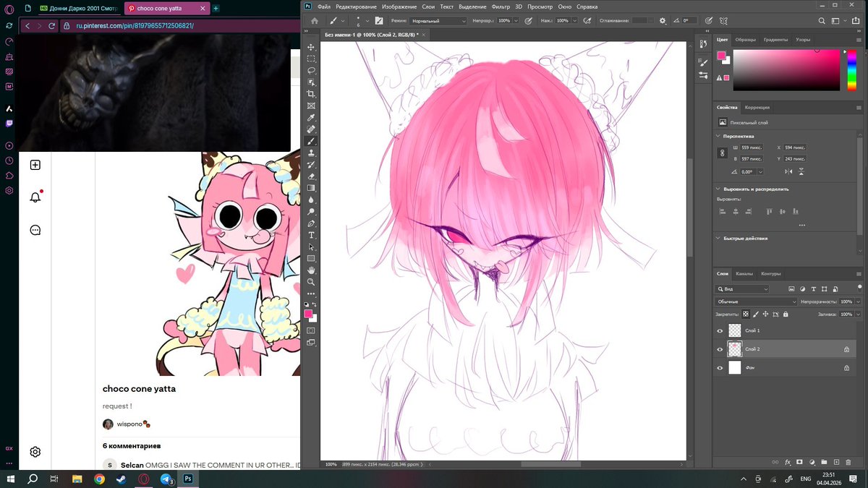Pick a color in the color field
Viewport: 868px width, 488px height.
(786, 71)
